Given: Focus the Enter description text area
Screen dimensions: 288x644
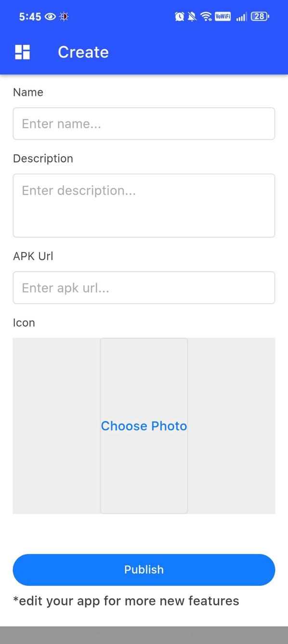Looking at the screenshot, I should pyautogui.click(x=144, y=205).
